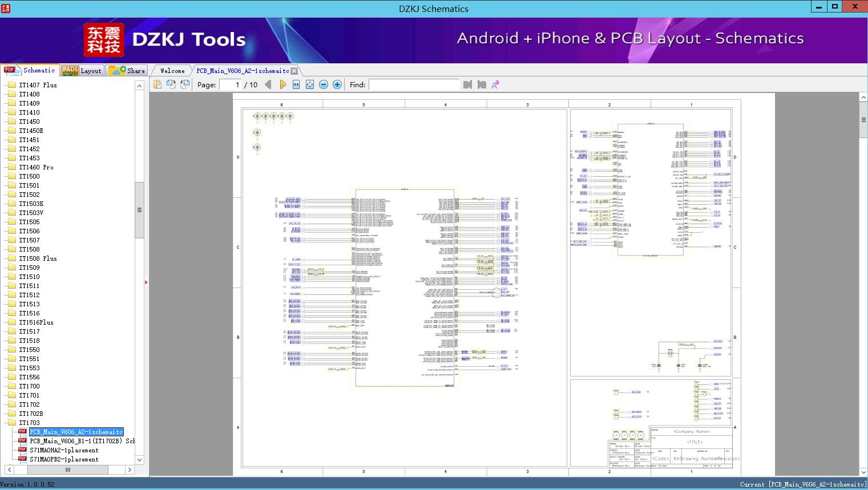The image size is (868, 490).
Task: Close the PCB_Main_V606_A2-1 schematic tab
Action: 294,71
